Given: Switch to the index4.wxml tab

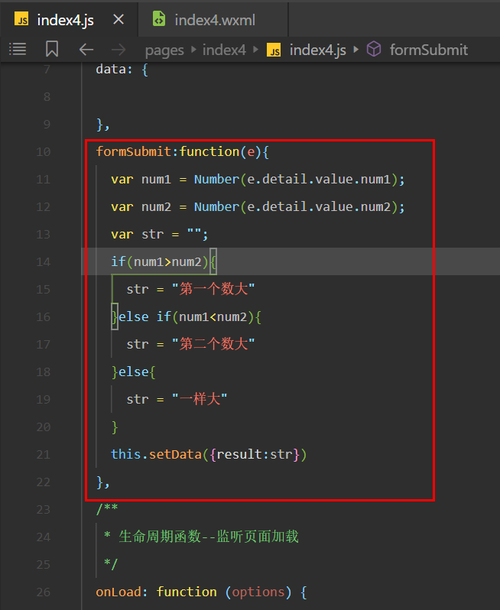Looking at the screenshot, I should [213, 19].
